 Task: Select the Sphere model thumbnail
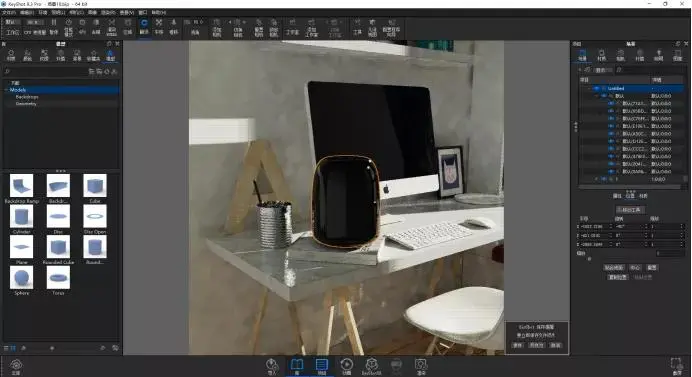pos(21,280)
